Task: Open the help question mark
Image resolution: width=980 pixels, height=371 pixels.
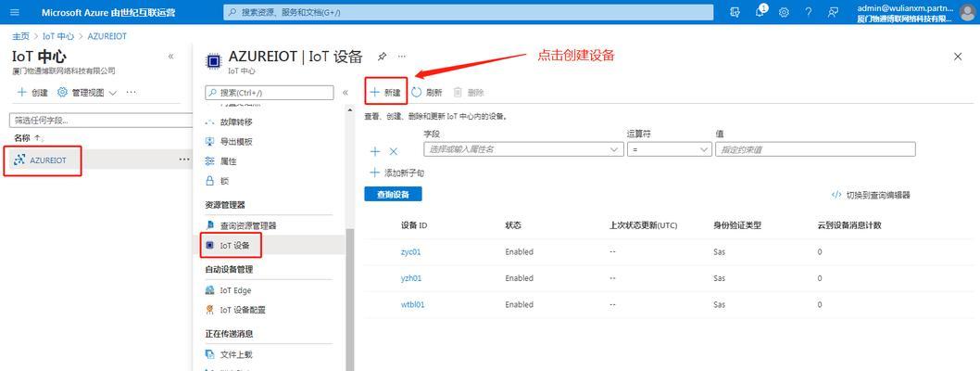Action: (x=808, y=12)
